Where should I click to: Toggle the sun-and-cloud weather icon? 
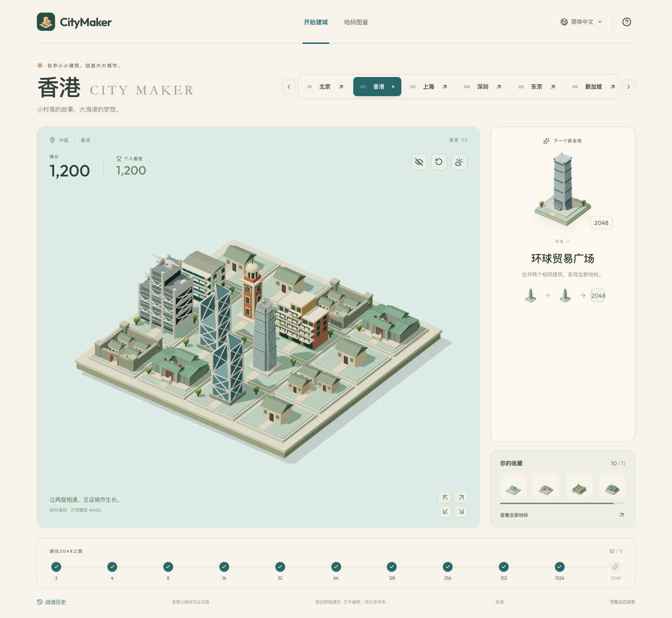point(459,162)
